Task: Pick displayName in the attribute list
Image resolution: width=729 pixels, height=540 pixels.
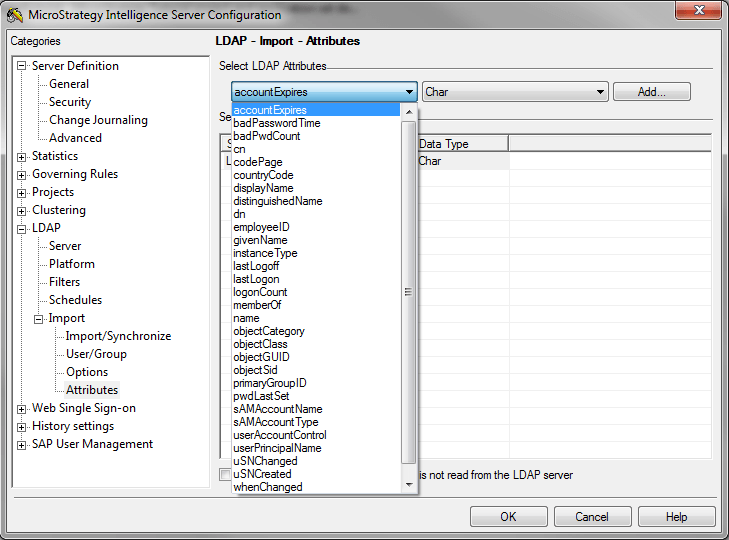Action: [x=316, y=188]
